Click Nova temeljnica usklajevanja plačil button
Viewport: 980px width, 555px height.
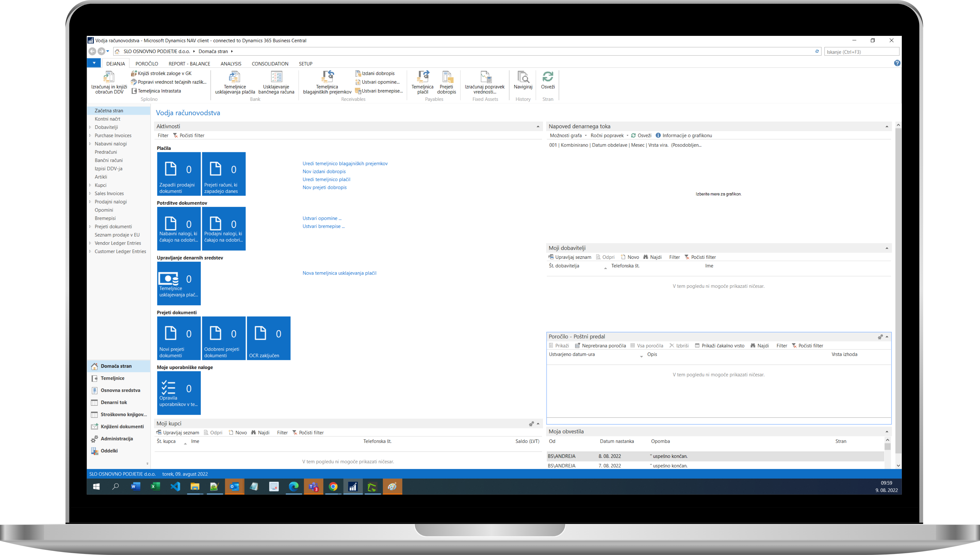339,272
